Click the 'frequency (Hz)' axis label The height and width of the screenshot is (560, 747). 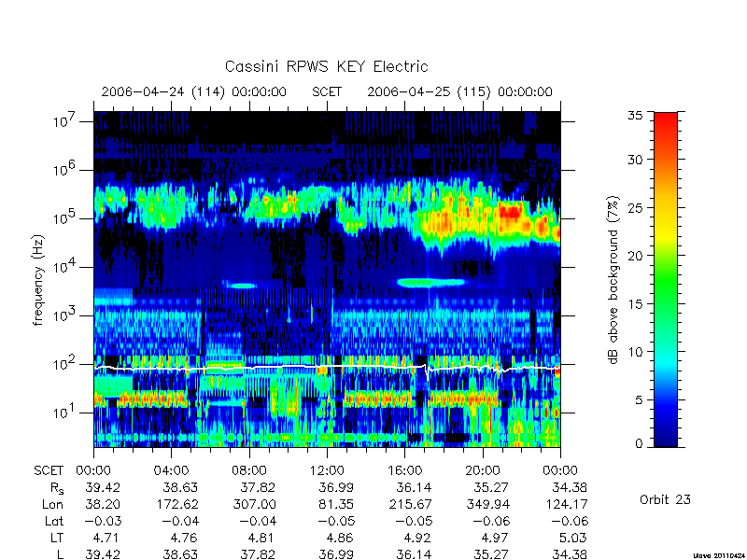[x=38, y=280]
